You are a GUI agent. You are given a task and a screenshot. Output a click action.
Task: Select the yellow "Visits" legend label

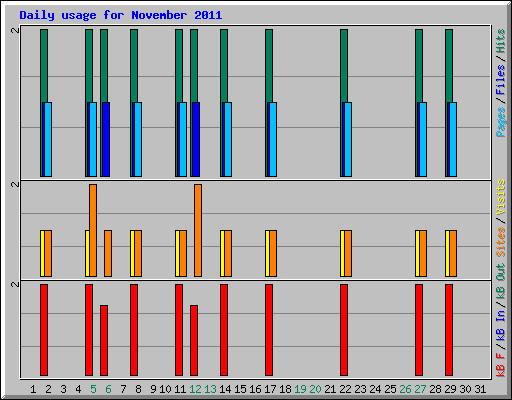(x=501, y=197)
